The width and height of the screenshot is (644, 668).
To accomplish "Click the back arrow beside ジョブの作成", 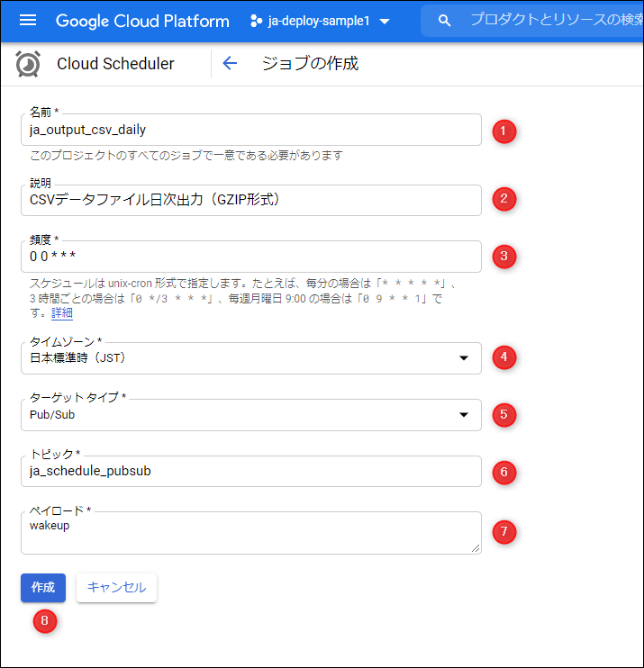I will (x=230, y=64).
